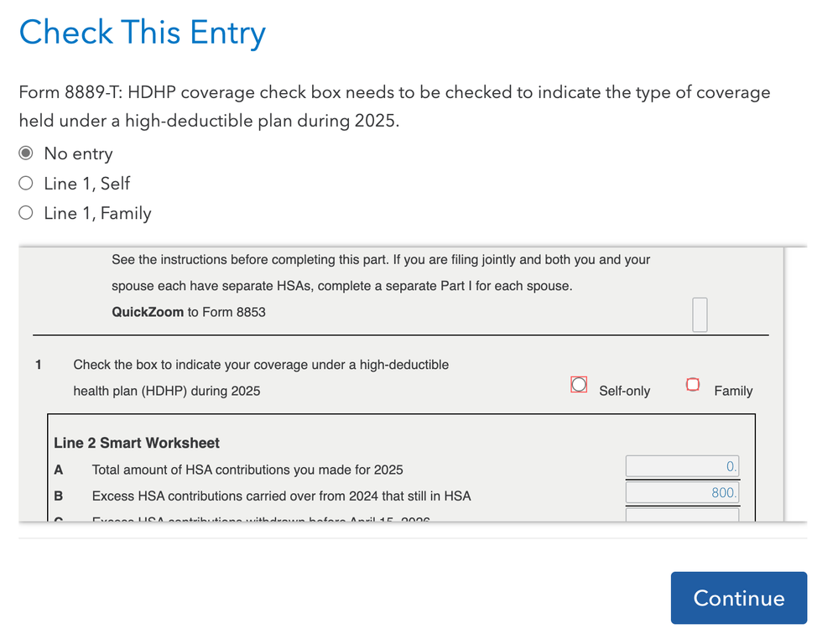The height and width of the screenshot is (644, 838).
Task: Select the "Line 1, Family" radio button
Action: [x=25, y=212]
